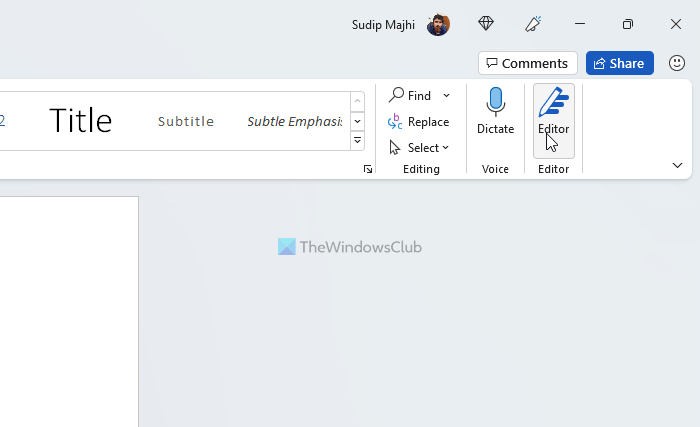
Task: Click Sudip Majhi's profile picture
Action: pyautogui.click(x=438, y=24)
